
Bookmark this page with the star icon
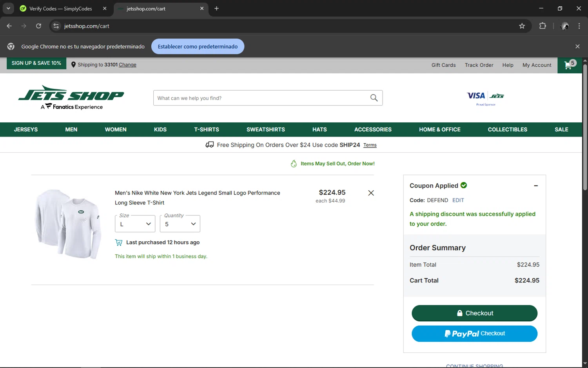522,26
